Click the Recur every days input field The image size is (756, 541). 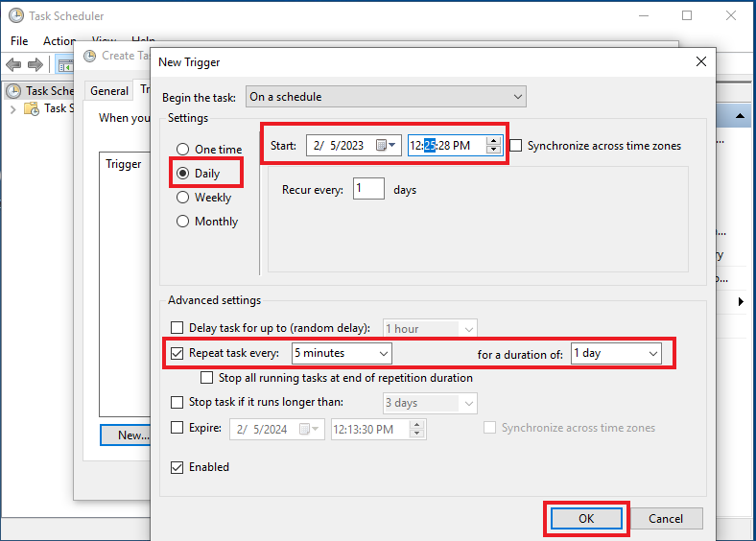point(368,189)
